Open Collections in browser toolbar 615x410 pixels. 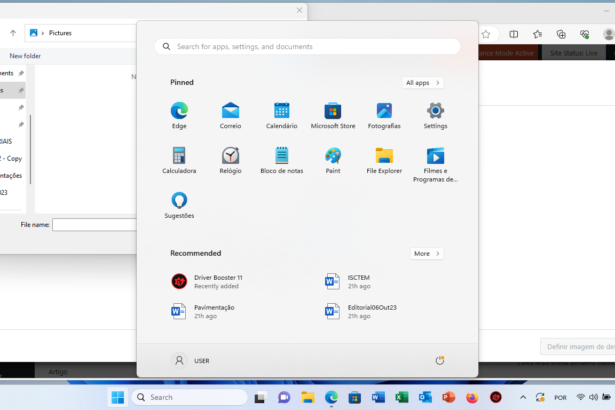pos(561,35)
